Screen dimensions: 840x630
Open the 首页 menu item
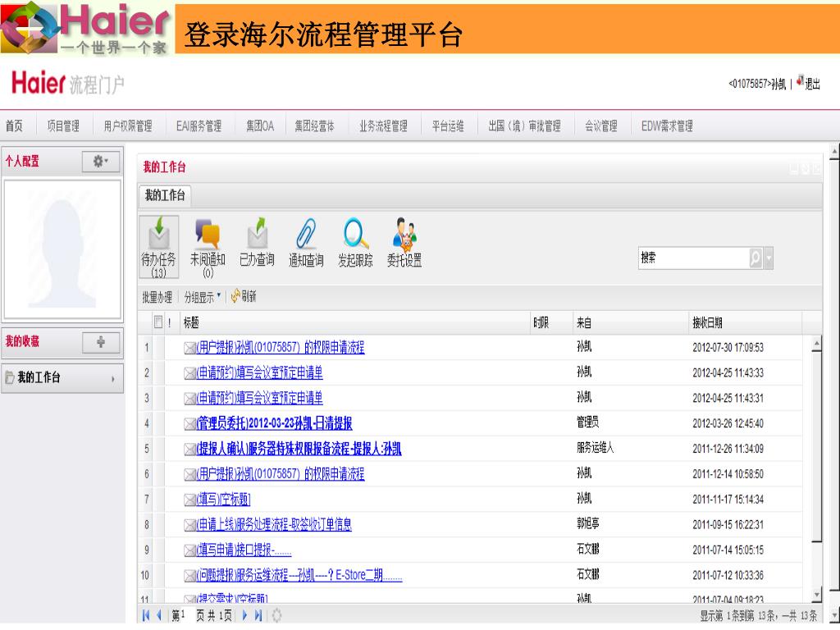[15, 126]
